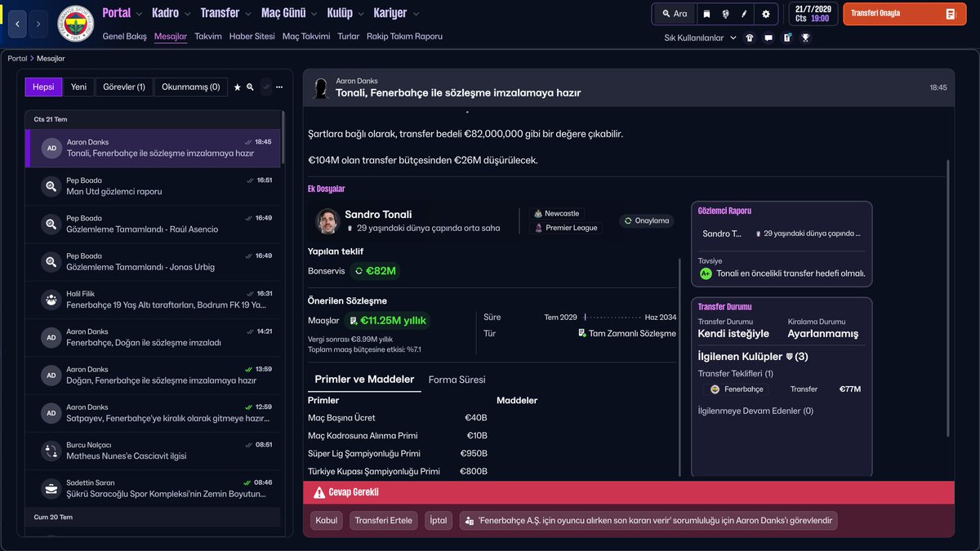The height and width of the screenshot is (551, 980).
Task: Search the inbox using magnifier icon
Action: (251, 87)
